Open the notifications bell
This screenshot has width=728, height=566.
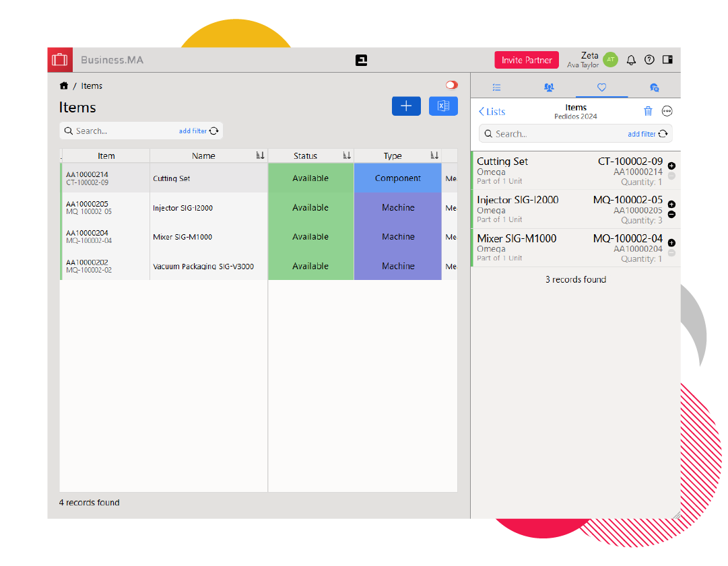coord(631,60)
